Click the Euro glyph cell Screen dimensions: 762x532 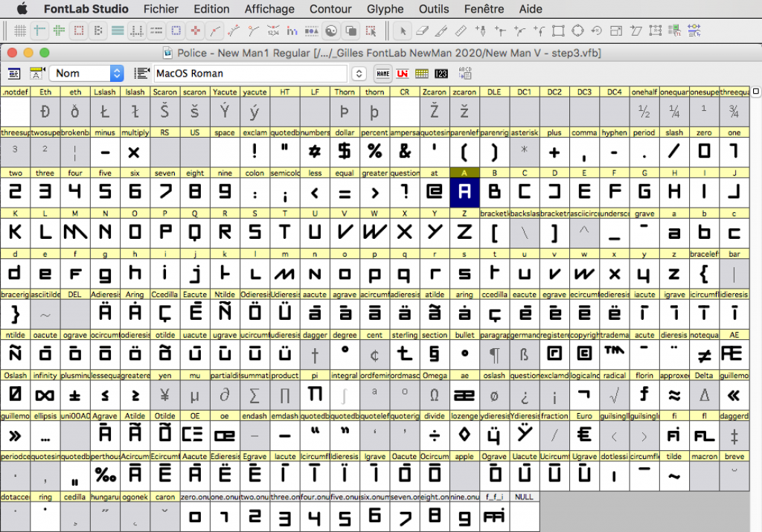pos(584,434)
